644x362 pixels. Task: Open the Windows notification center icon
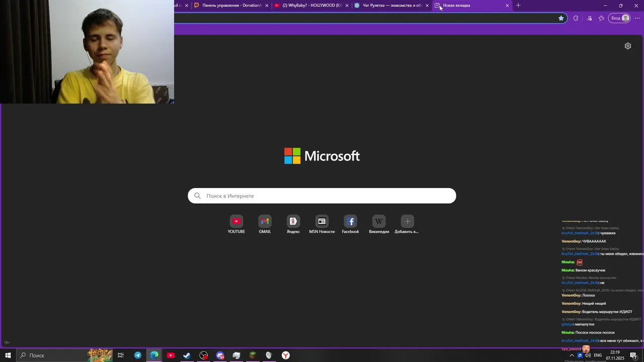click(633, 355)
